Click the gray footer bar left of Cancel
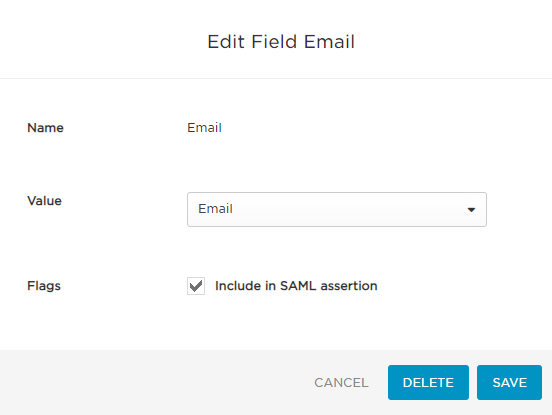 (x=155, y=382)
